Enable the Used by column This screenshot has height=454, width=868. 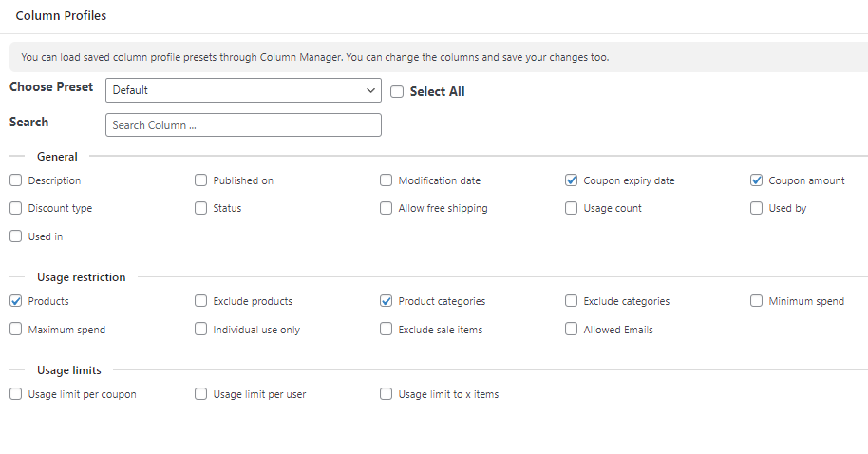coord(756,208)
